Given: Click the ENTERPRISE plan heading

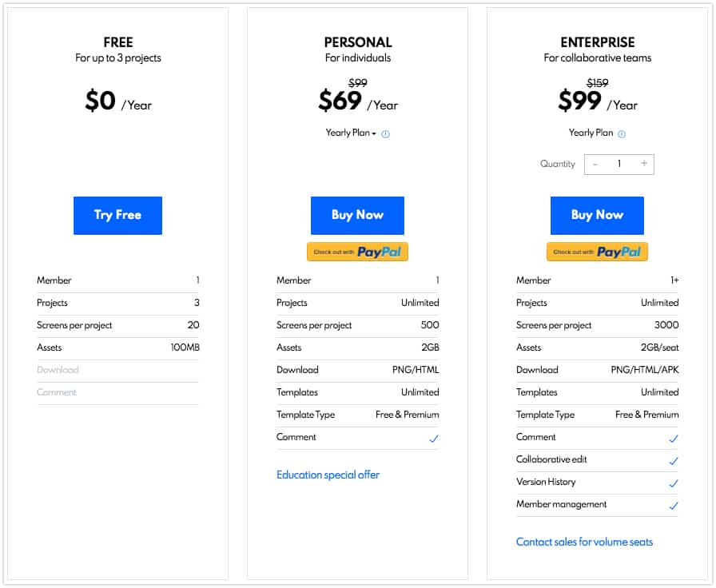Looking at the screenshot, I should pos(597,42).
